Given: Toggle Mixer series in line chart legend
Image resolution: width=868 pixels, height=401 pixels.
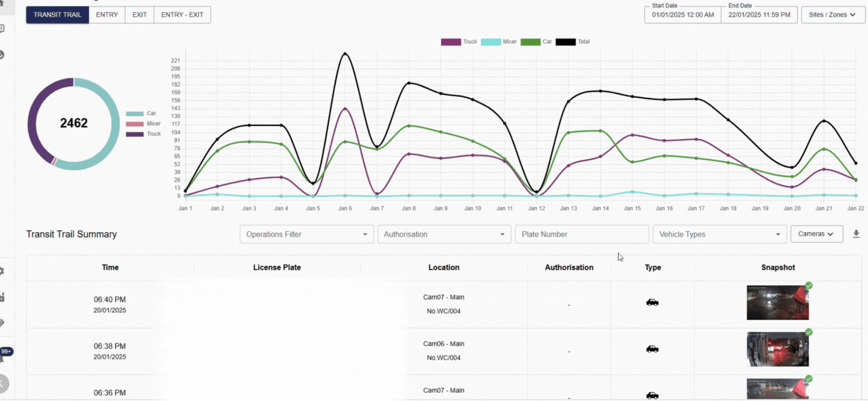Looking at the screenshot, I should [x=499, y=42].
